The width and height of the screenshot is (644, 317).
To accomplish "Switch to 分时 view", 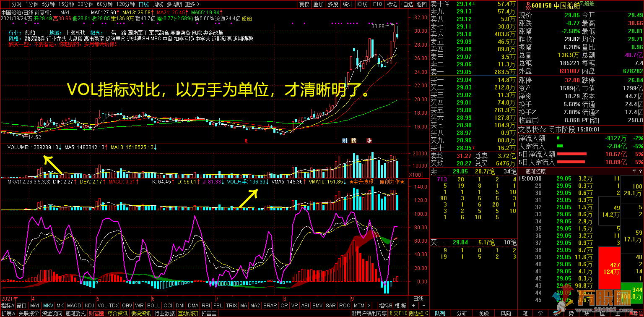I will click(16, 4).
